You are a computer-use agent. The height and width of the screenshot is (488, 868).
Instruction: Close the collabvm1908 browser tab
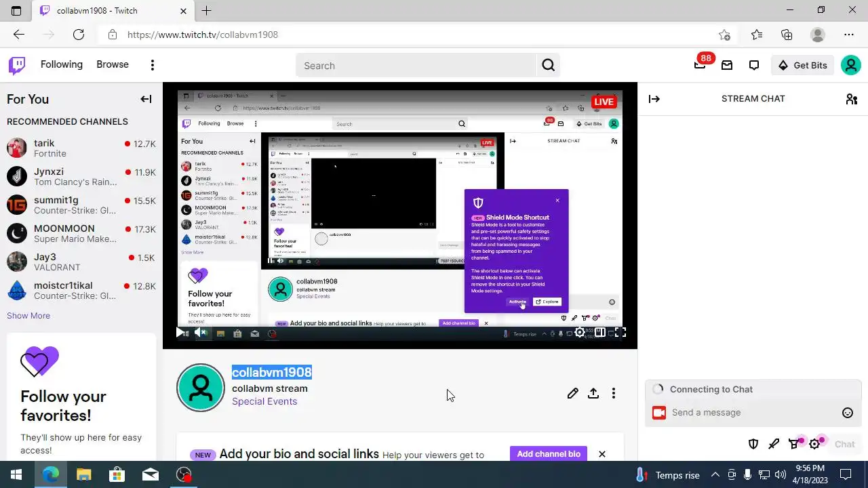(x=183, y=11)
